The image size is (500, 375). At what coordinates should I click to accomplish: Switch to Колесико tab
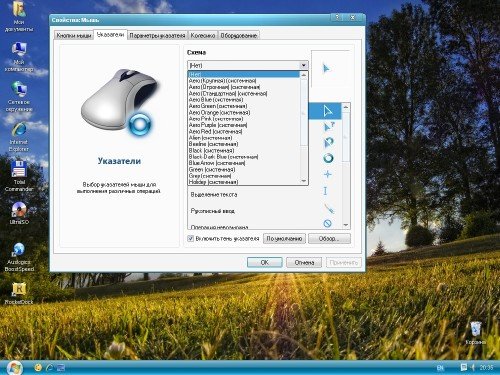[203, 35]
